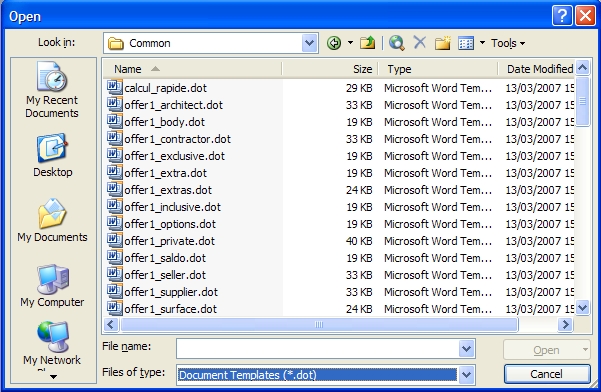Expand the Open button options arrow

tap(585, 350)
